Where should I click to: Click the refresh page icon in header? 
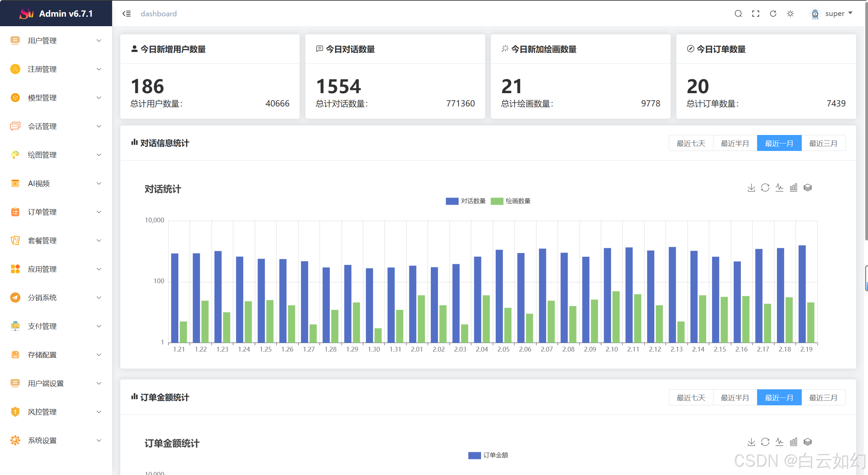(773, 14)
